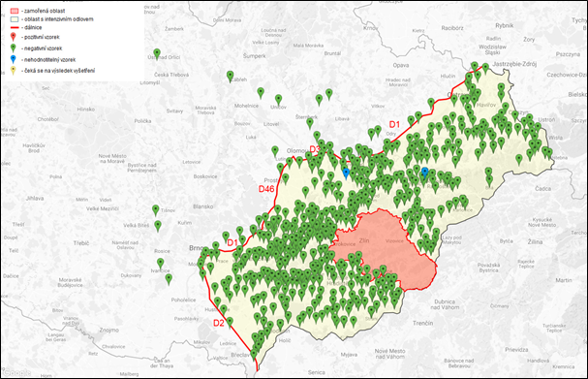This screenshot has width=588, height=379.
Task: Click the D2 highway label
Action: pyautogui.click(x=219, y=323)
